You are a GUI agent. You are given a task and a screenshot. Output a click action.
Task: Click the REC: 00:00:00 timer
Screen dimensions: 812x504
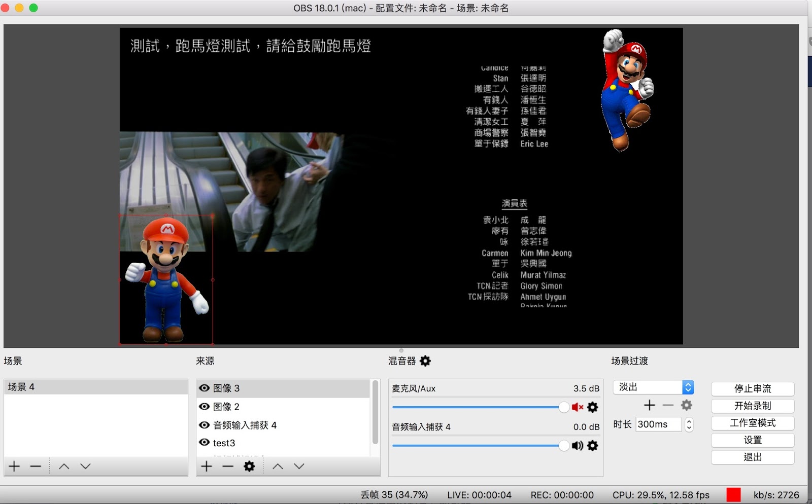[x=562, y=495]
